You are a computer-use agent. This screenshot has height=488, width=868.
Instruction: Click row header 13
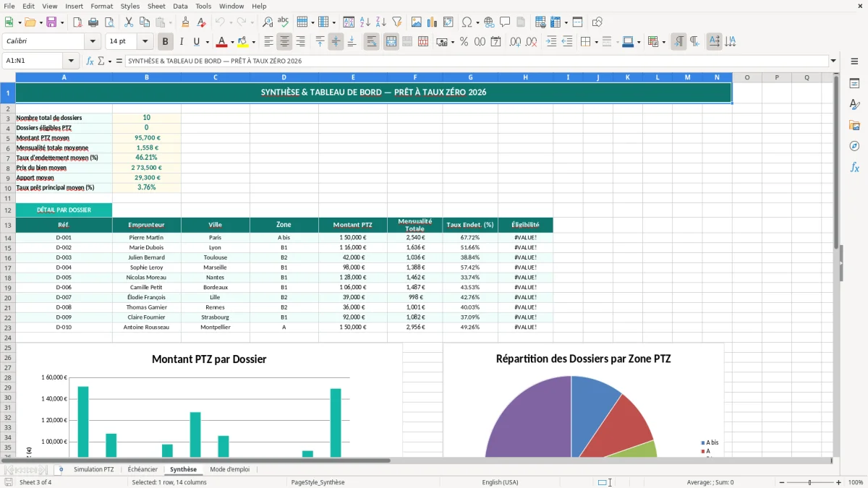point(8,225)
